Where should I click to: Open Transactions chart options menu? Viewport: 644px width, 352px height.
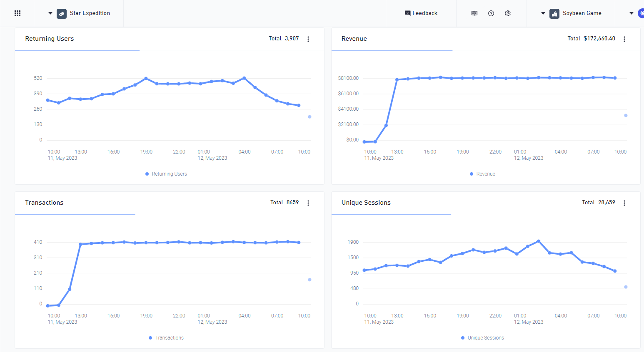click(x=308, y=203)
